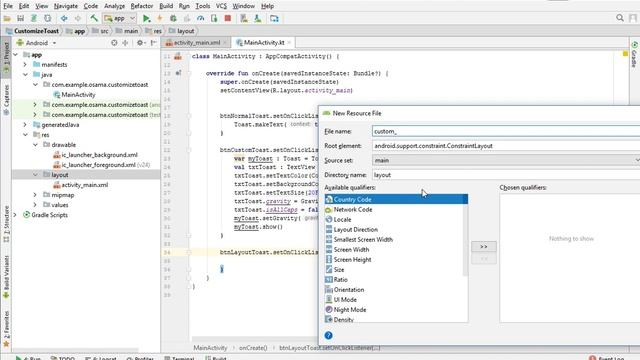Debug app with the bug icon
The height and width of the screenshot is (360, 640).
click(x=173, y=18)
